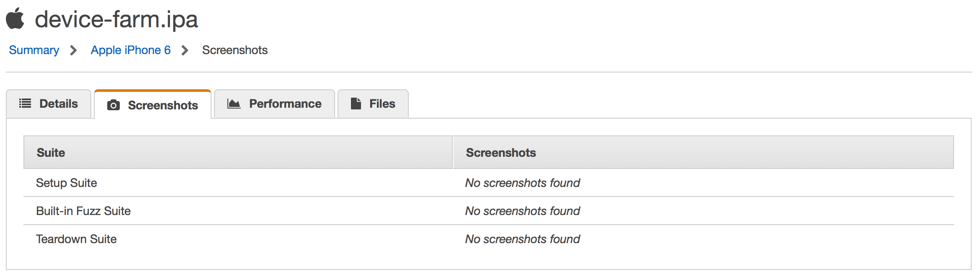
Task: Go to Summary breadcrumb link
Action: [34, 50]
